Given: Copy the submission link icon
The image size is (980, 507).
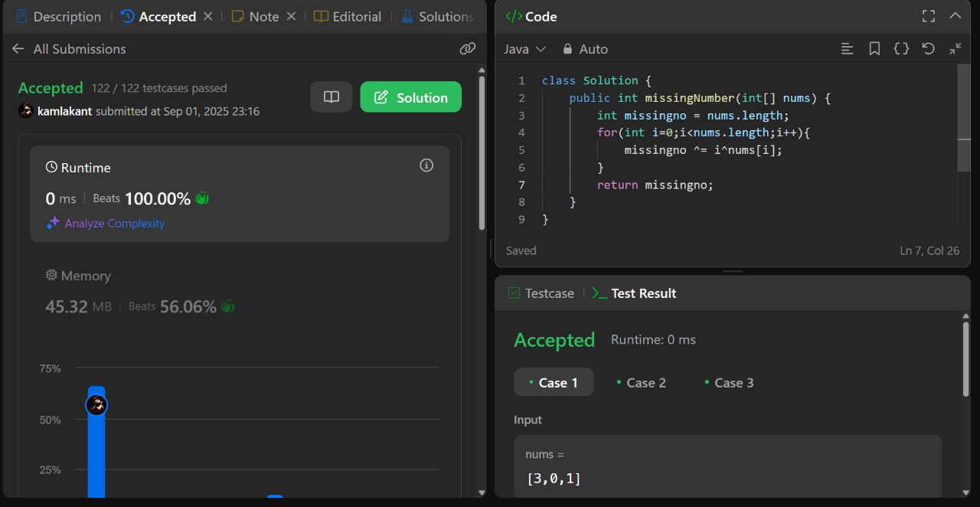Looking at the screenshot, I should pos(467,49).
